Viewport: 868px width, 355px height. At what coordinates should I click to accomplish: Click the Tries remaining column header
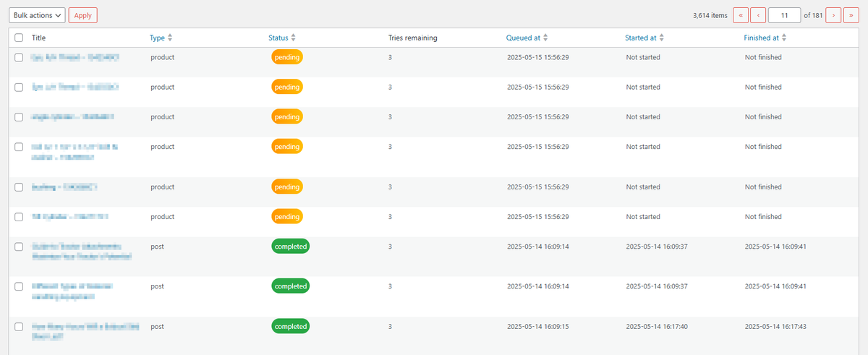(412, 38)
